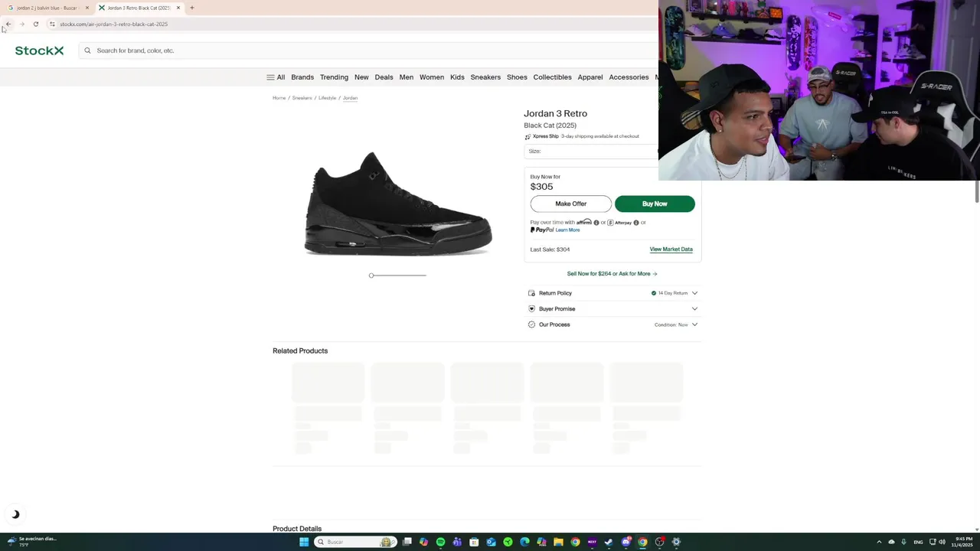Click the browser forward arrow
This screenshot has width=980, height=551.
coord(22,24)
